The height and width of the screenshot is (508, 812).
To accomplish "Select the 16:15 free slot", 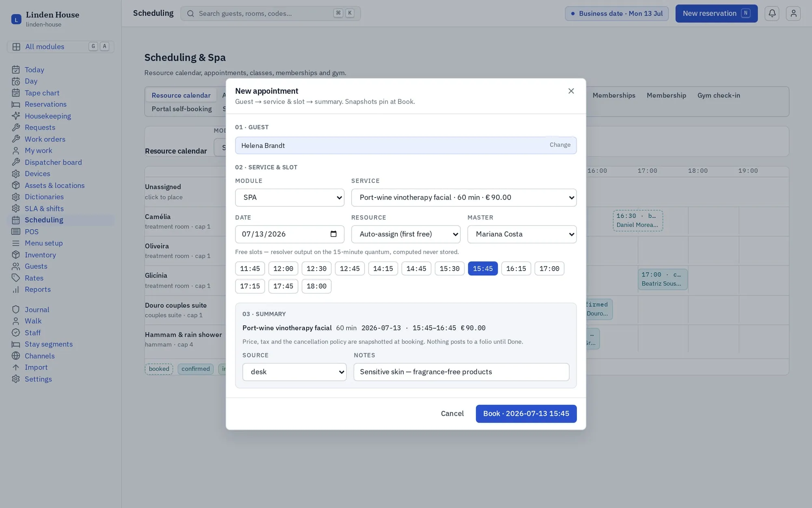I will 516,269.
